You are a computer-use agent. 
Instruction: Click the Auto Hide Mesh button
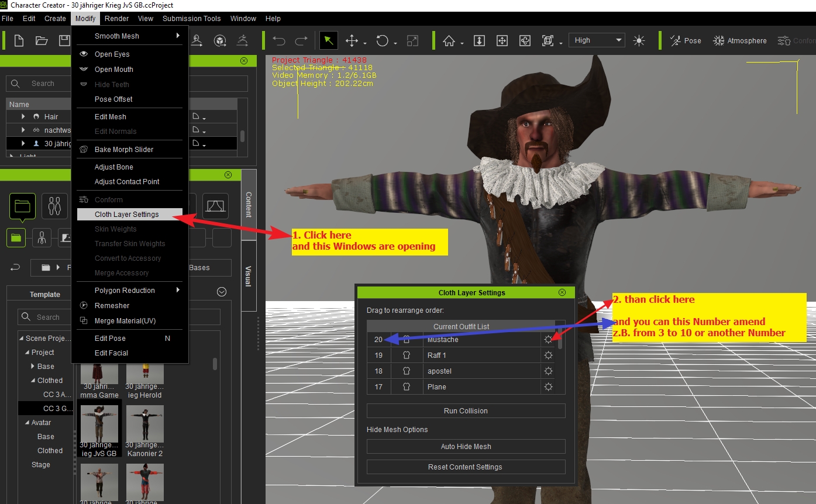pyautogui.click(x=466, y=446)
